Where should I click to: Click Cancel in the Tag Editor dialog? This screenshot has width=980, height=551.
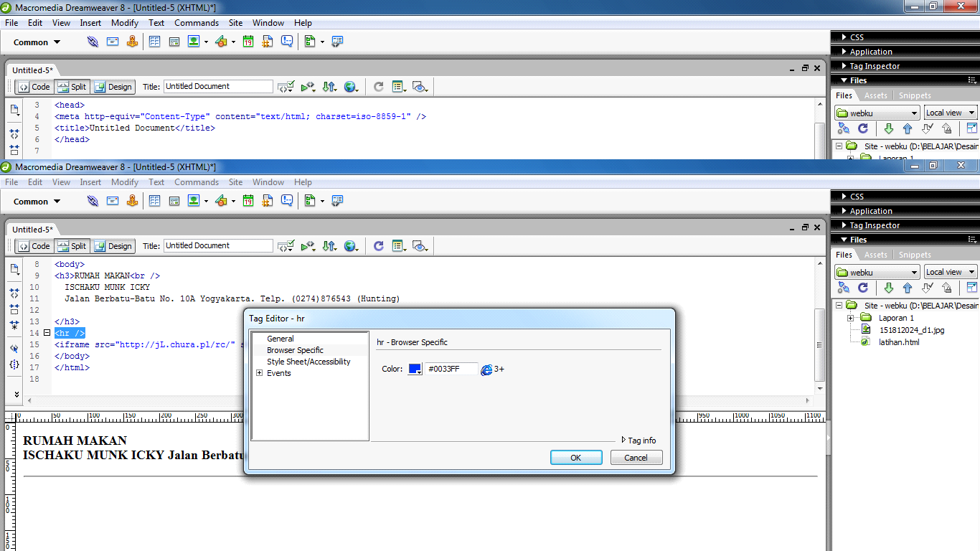tap(636, 458)
